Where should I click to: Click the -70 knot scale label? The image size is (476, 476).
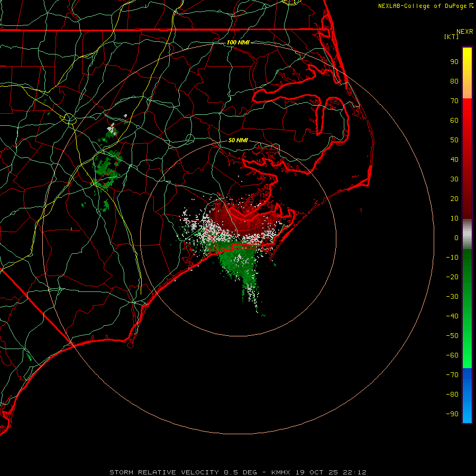coord(452,375)
